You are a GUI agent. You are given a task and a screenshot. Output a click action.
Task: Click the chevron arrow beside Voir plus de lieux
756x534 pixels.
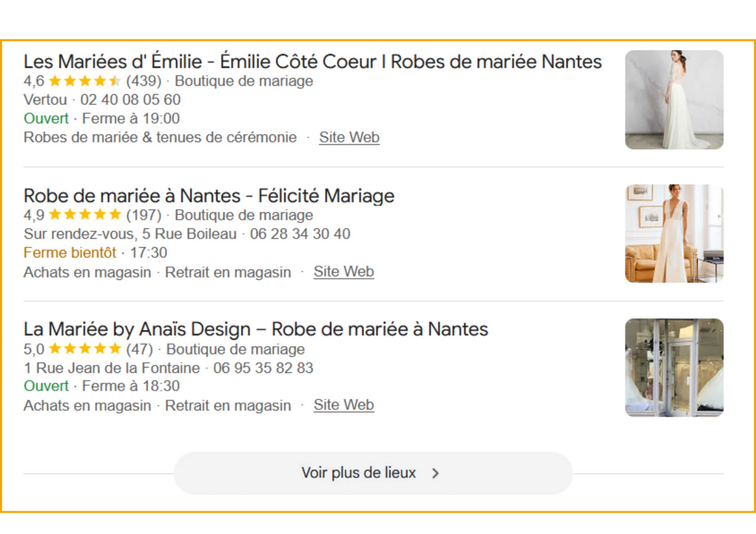pyautogui.click(x=435, y=473)
